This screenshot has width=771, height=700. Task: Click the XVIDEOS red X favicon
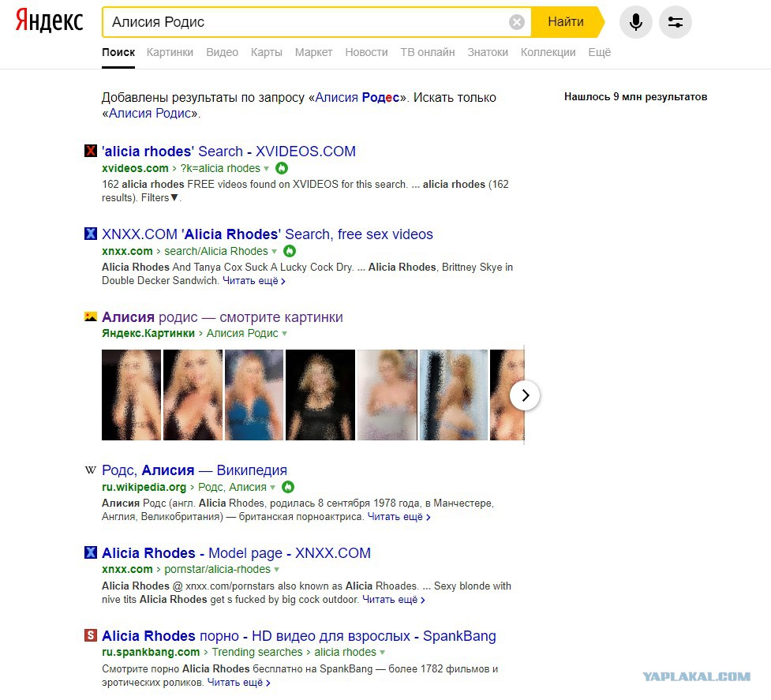pos(91,151)
